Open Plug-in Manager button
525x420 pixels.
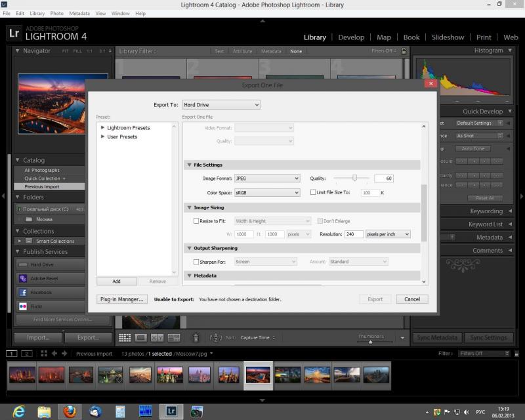tap(122, 299)
